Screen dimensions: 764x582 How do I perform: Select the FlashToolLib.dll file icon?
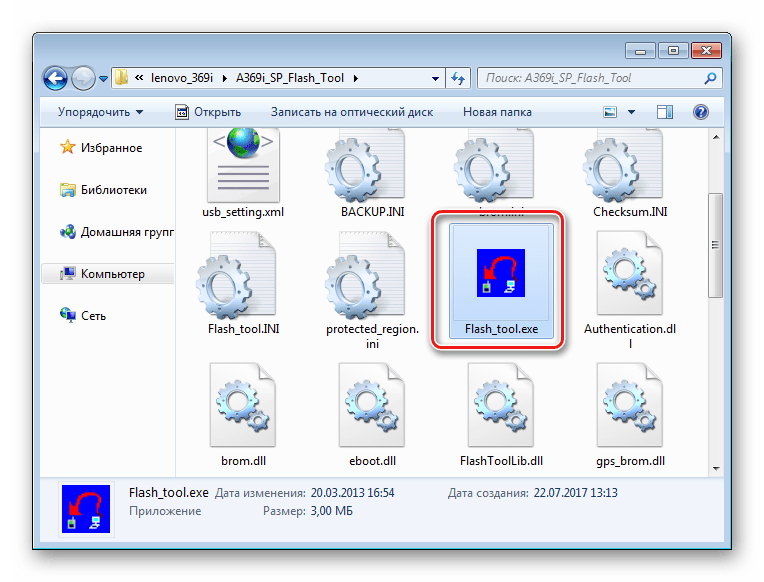(x=501, y=405)
